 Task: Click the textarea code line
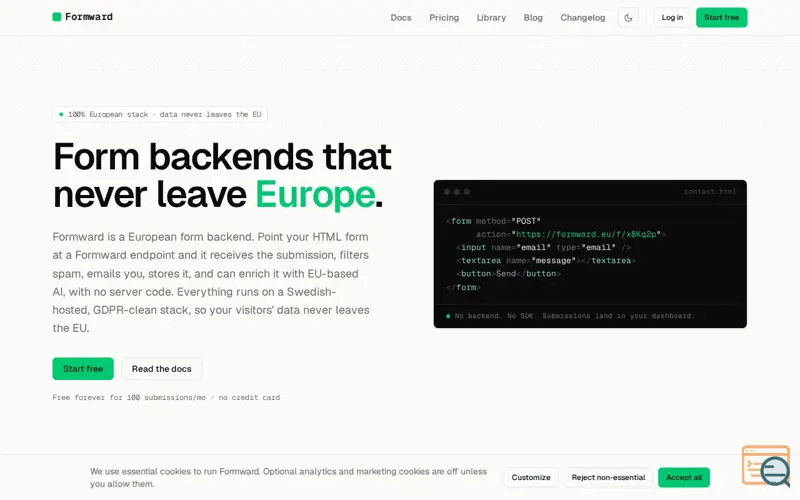tap(546, 261)
